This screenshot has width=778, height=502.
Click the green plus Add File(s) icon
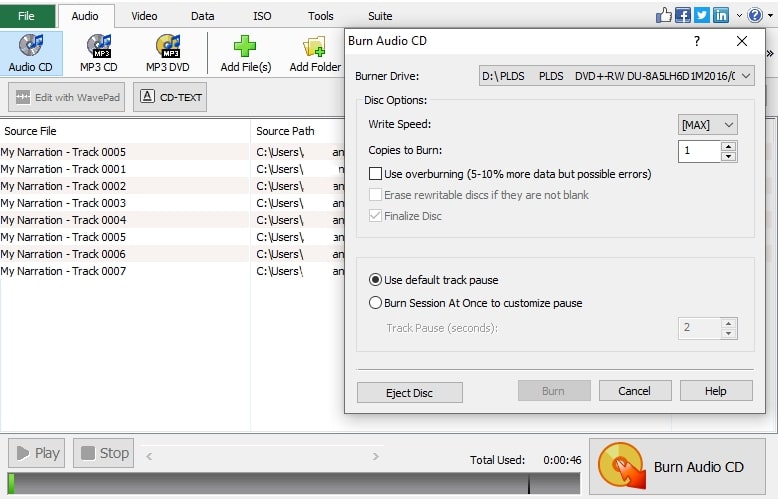(x=246, y=53)
